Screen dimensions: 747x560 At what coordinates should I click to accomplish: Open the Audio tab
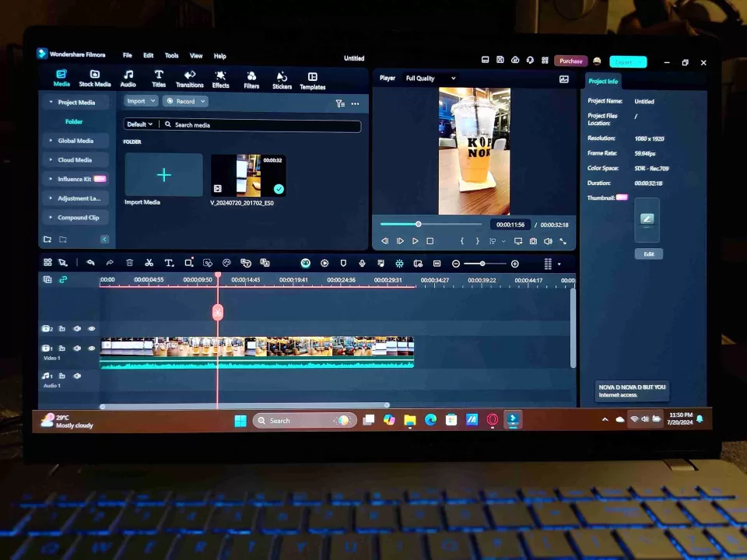click(128, 79)
